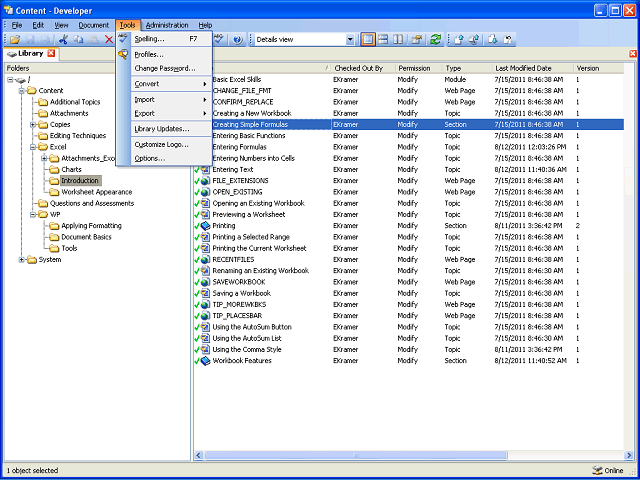The width and height of the screenshot is (640, 480).
Task: Select the Charts folder
Action: click(71, 169)
